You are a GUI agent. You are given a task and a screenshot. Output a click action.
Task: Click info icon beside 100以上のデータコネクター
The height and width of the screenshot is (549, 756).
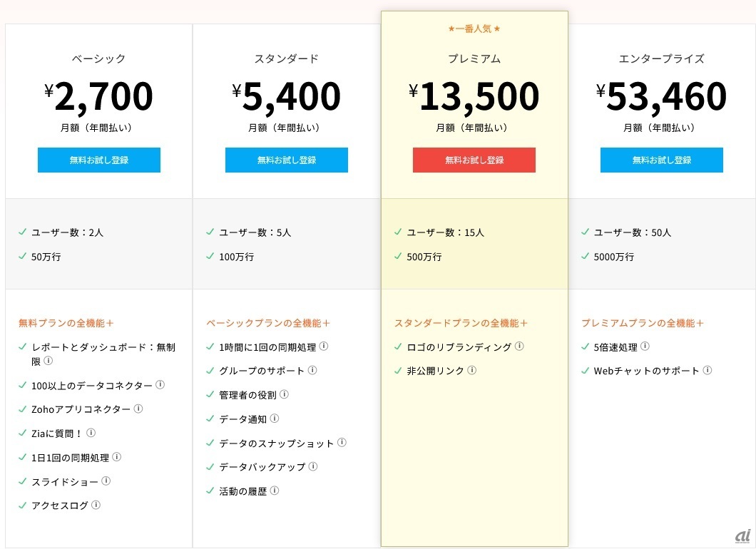tap(160, 385)
